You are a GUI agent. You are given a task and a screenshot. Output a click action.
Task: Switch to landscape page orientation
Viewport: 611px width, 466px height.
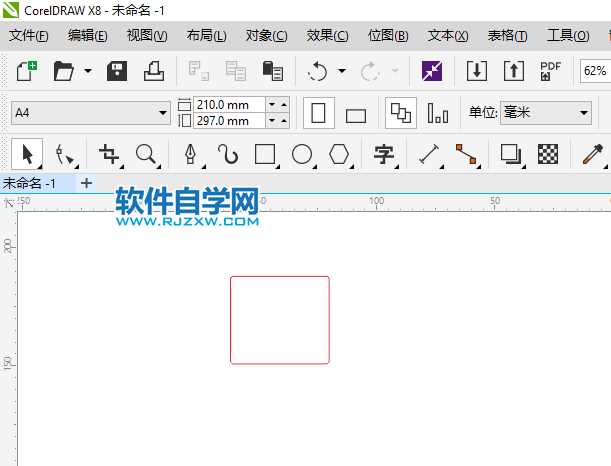[356, 114]
